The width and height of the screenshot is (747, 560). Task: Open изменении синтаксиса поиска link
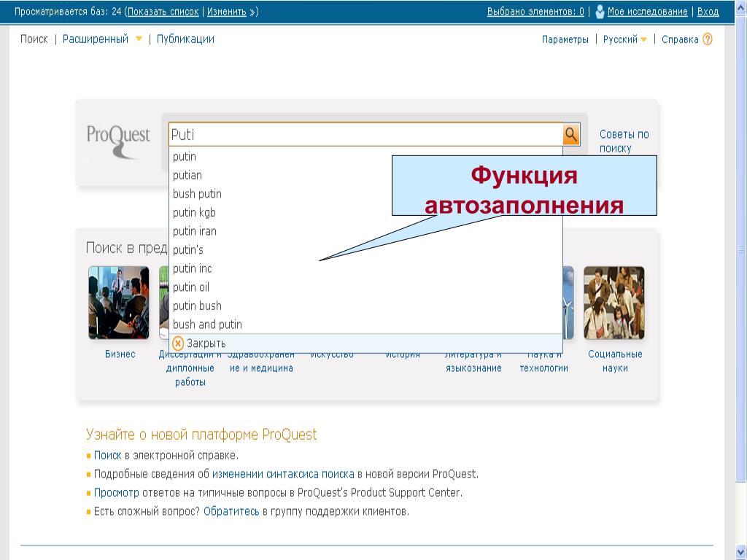[283, 474]
